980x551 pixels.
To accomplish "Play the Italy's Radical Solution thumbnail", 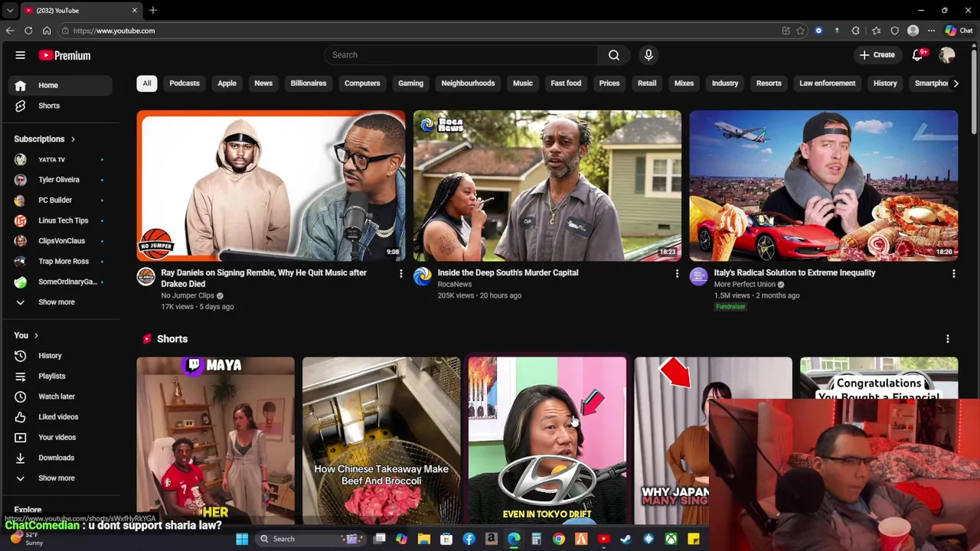I will pos(823,186).
